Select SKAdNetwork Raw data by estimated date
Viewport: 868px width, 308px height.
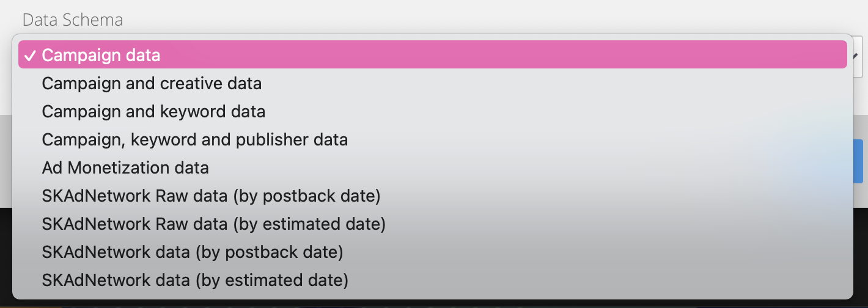pos(213,224)
